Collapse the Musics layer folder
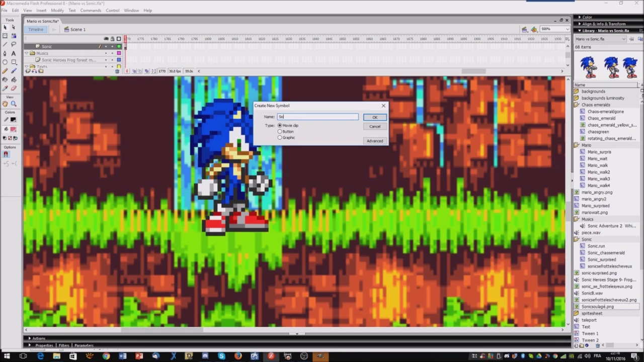The image size is (644, 362). [x=26, y=53]
